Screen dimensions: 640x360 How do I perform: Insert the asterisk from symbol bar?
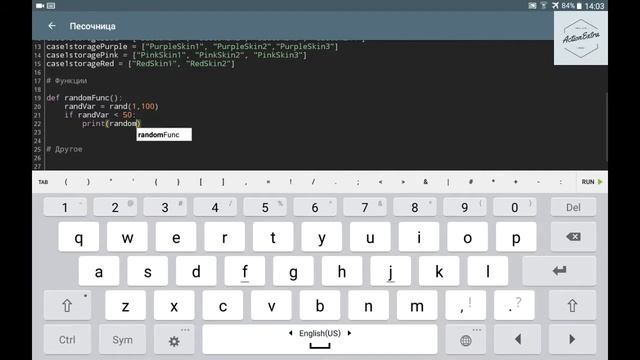[493, 182]
